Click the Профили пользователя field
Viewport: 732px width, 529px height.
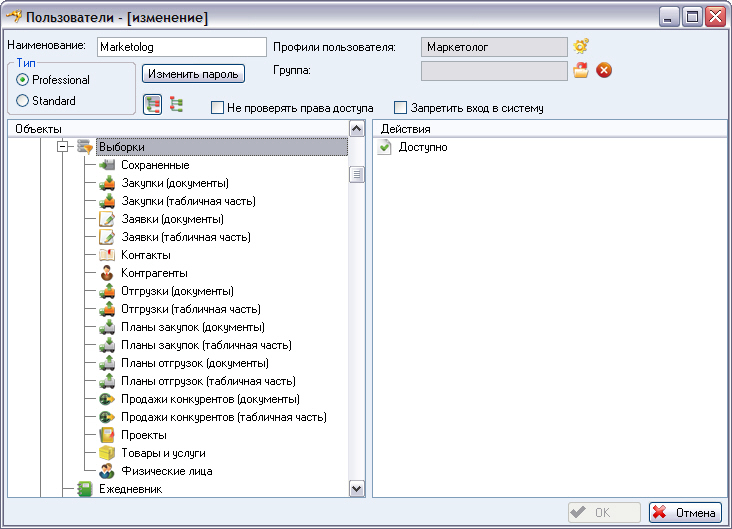[494, 47]
